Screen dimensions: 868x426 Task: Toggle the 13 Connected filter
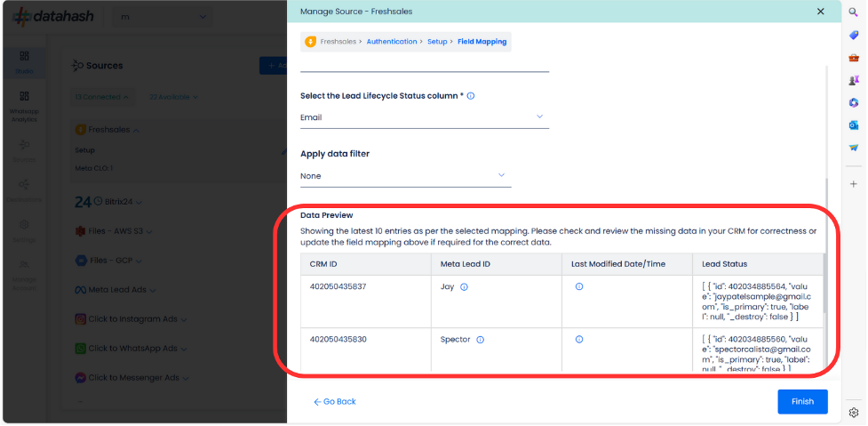(x=102, y=97)
